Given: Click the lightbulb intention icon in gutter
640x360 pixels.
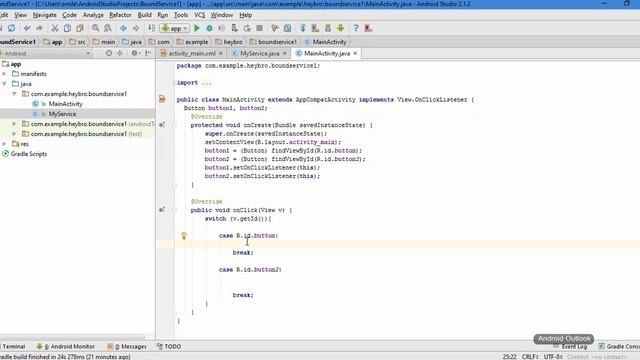Looking at the screenshot, I should 184,236.
